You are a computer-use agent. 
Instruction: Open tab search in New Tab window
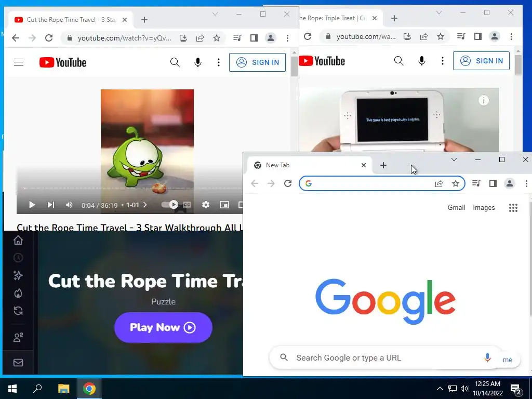(454, 159)
